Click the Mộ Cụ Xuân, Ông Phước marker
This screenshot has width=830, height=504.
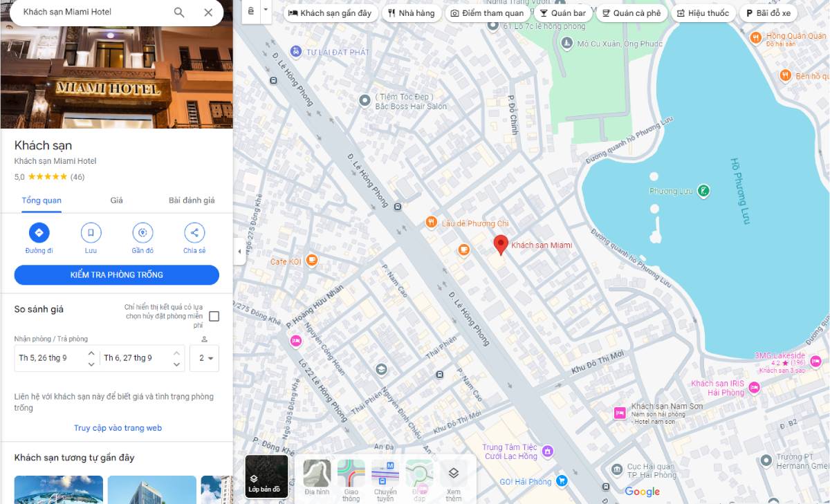click(566, 44)
